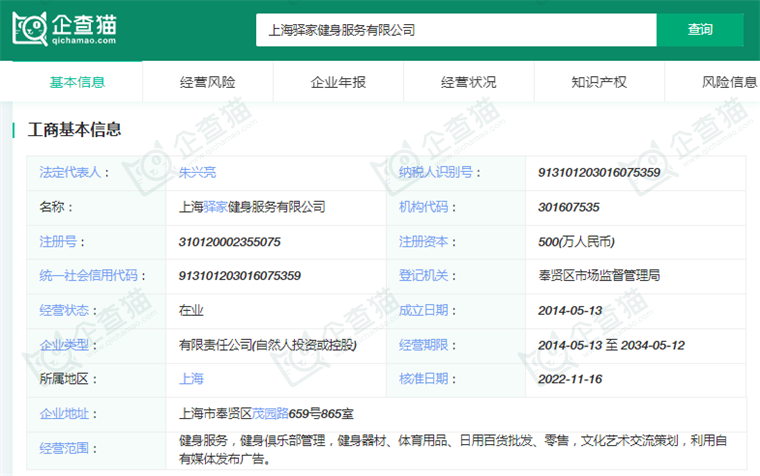This screenshot has height=476, width=760.
Task: Select taxpayer ID value in top row
Action: pos(599,173)
